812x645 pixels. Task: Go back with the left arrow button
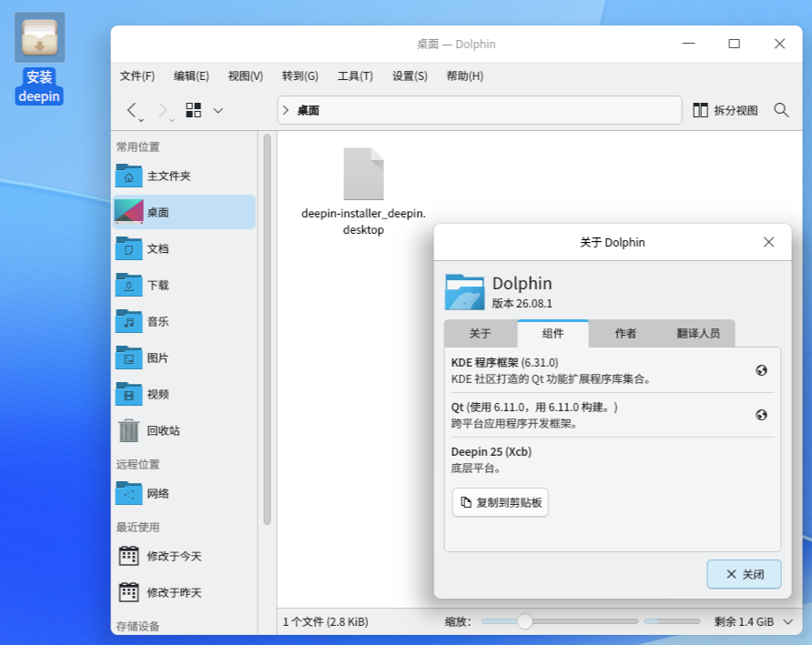point(132,110)
